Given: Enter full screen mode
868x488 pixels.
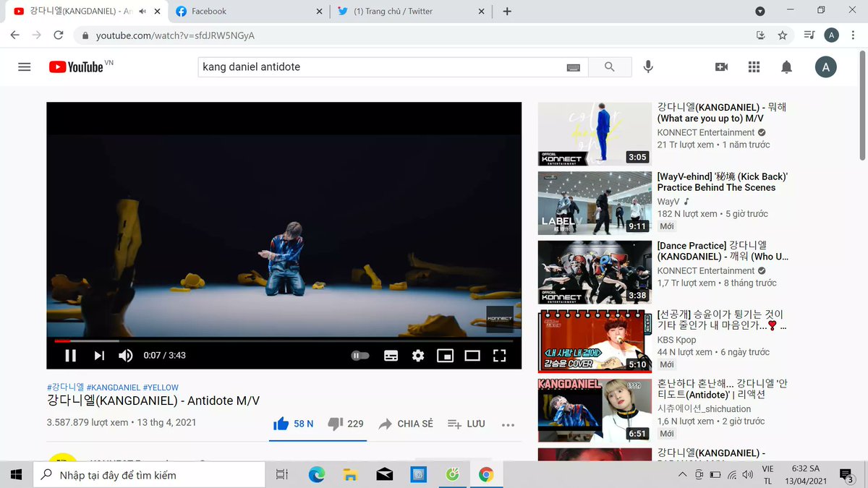Looking at the screenshot, I should [499, 356].
